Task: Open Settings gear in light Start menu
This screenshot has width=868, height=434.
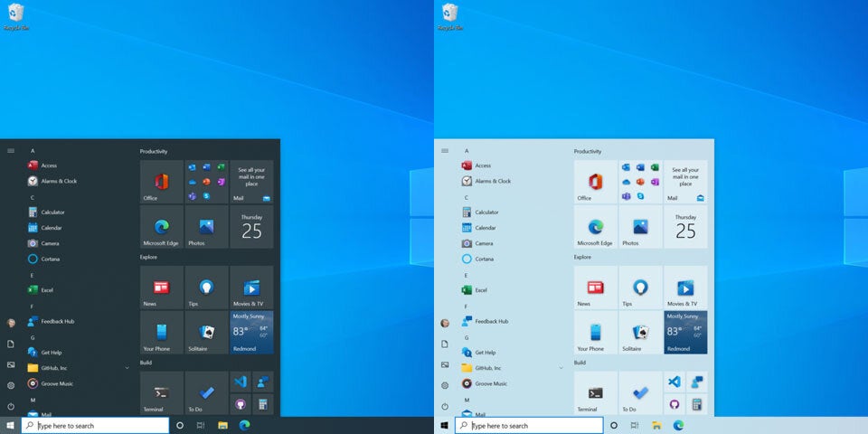Action: (445, 385)
